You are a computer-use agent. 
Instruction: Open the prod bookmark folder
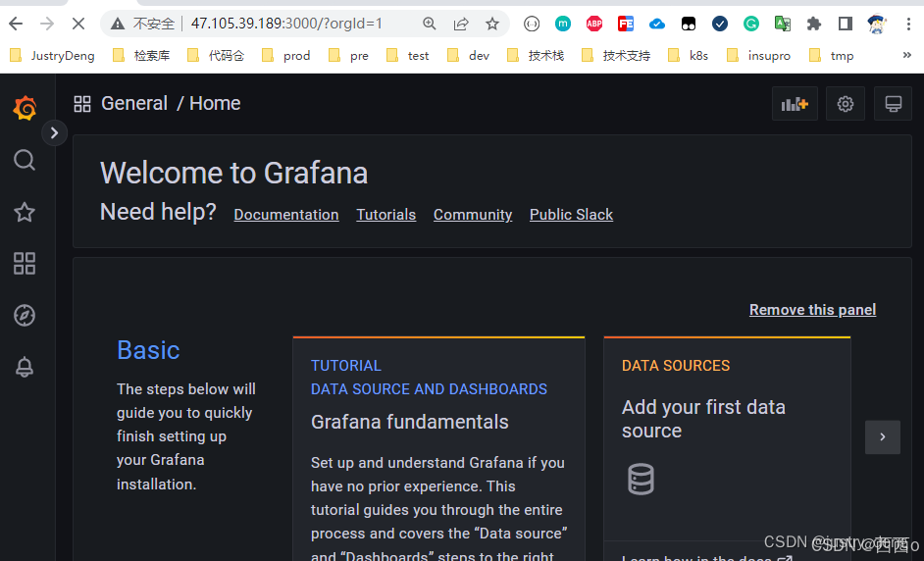click(x=285, y=55)
